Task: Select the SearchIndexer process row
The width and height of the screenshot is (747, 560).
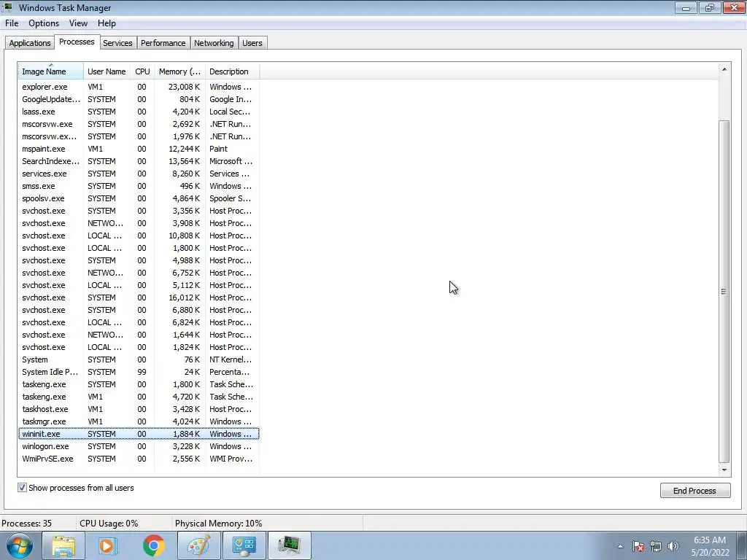Action: pyautogui.click(x=139, y=161)
